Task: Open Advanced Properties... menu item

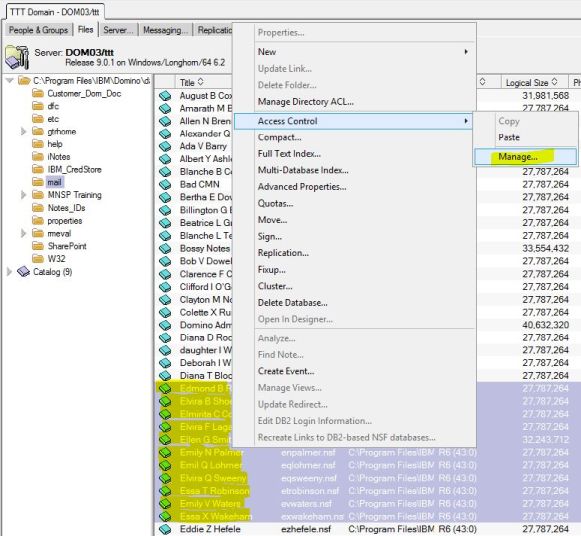Action: [302, 187]
